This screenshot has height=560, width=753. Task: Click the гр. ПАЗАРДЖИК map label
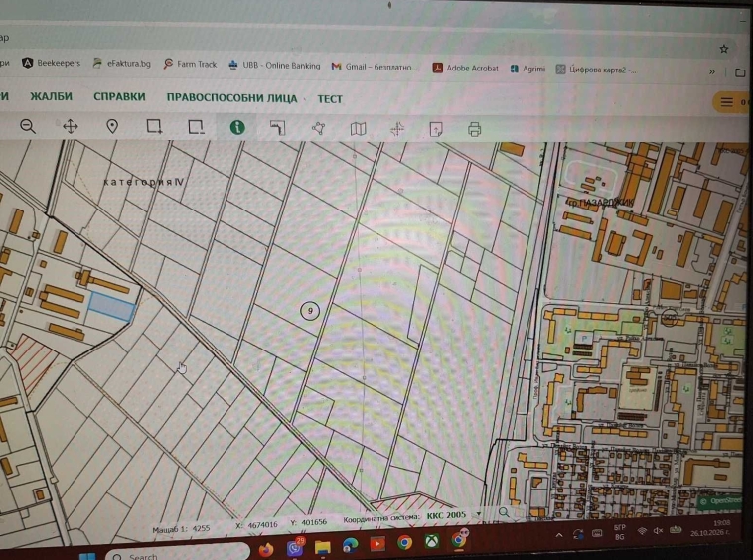coord(600,203)
